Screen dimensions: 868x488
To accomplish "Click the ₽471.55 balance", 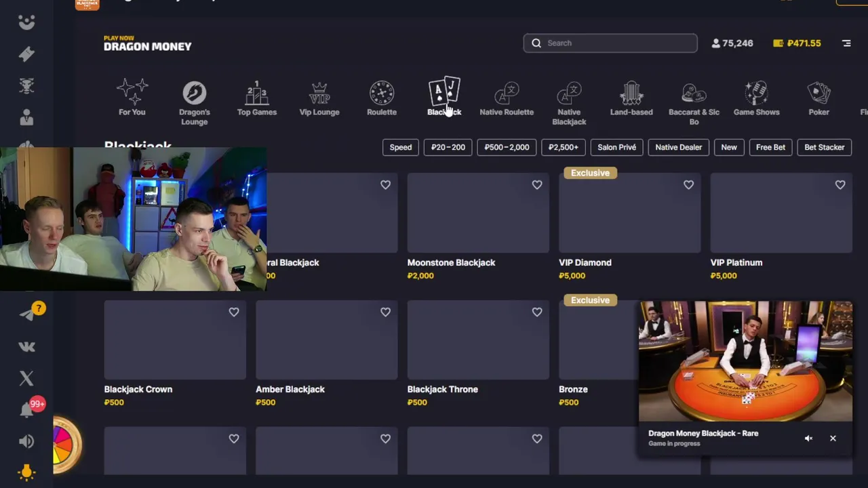I will (x=797, y=43).
